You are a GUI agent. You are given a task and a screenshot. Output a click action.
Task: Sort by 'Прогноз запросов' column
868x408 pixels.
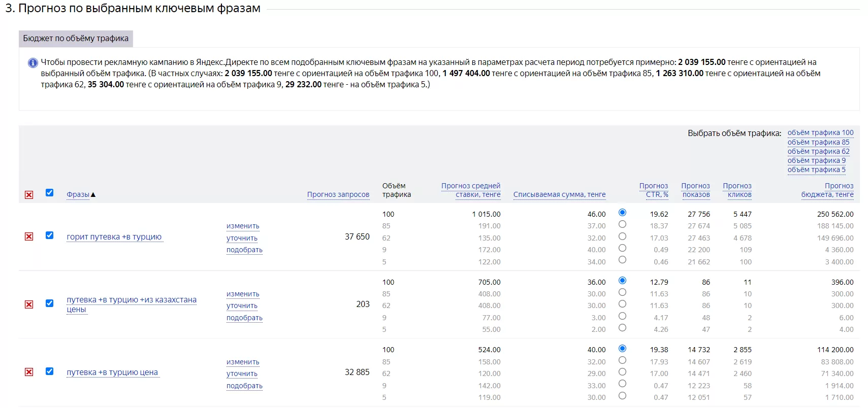[x=338, y=195]
